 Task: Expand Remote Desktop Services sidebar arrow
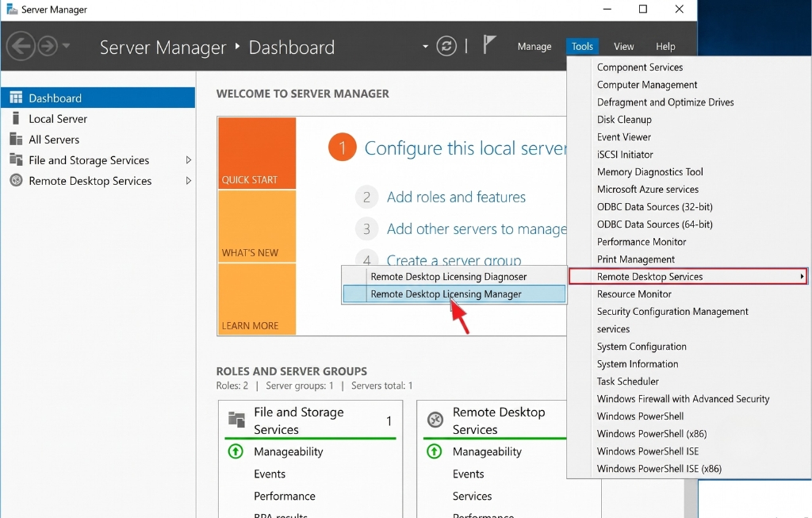click(189, 181)
